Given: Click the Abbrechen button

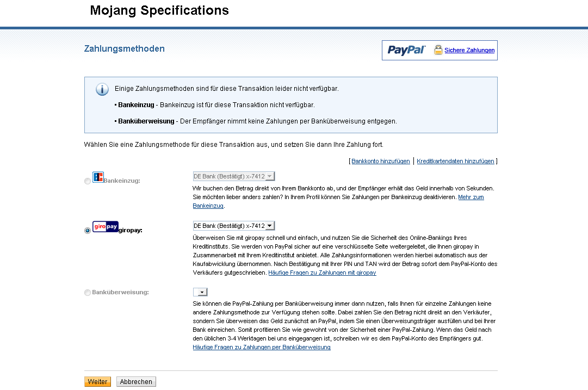Looking at the screenshot, I should point(136,382).
